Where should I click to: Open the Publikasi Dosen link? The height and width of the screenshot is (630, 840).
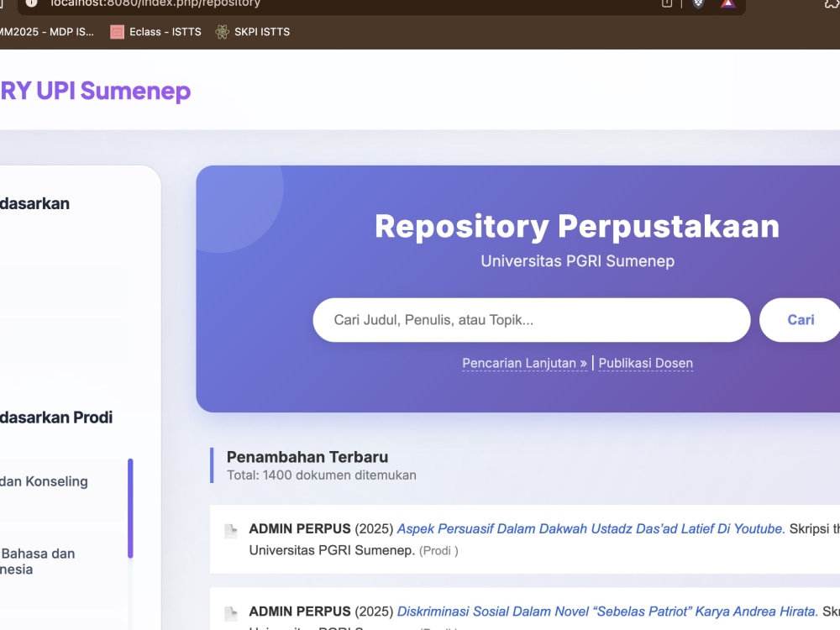(x=645, y=363)
